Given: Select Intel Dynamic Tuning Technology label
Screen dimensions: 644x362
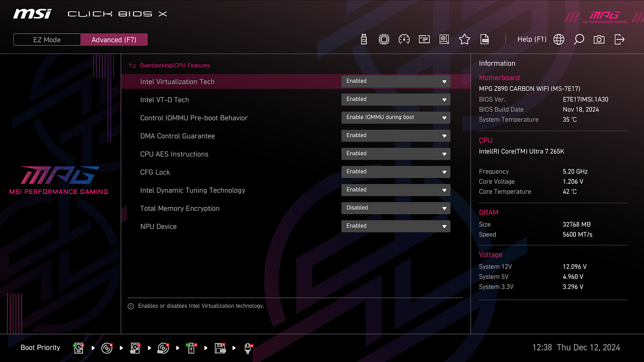Looking at the screenshot, I should pyautogui.click(x=193, y=190).
